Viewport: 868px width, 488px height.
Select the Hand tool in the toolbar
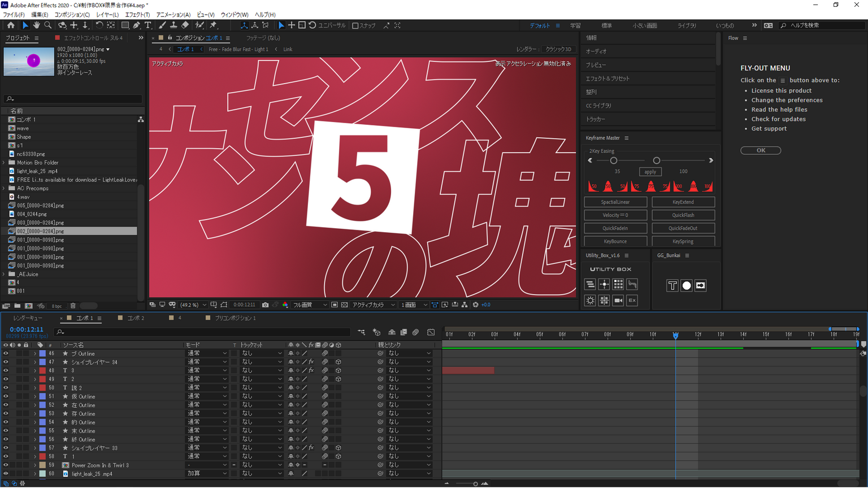(x=36, y=25)
